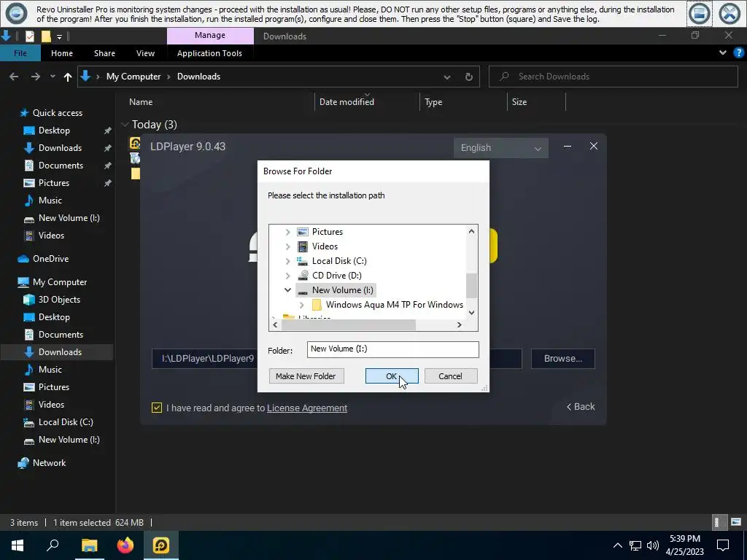Collapse New Volume (I:) in folder tree
747x560 pixels.
coord(287,290)
